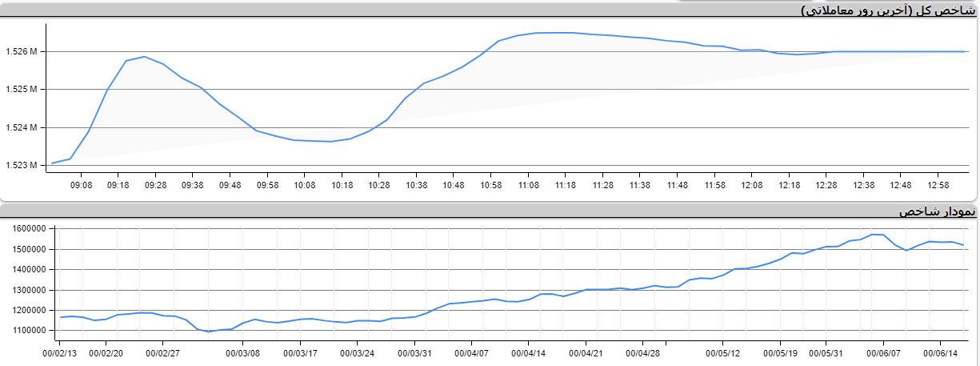Select the 10:18 tick on the time axis
This screenshot has height=366, width=980.
coord(342,185)
